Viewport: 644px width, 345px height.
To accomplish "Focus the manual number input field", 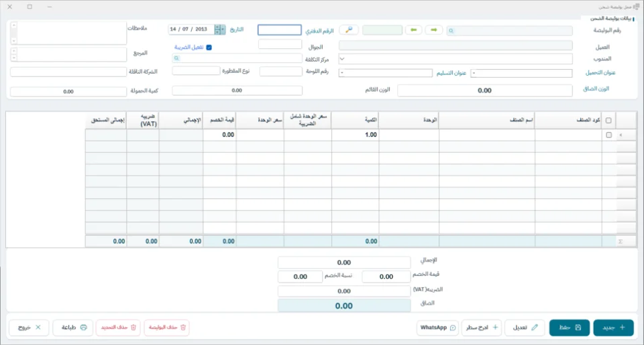I will click(279, 30).
